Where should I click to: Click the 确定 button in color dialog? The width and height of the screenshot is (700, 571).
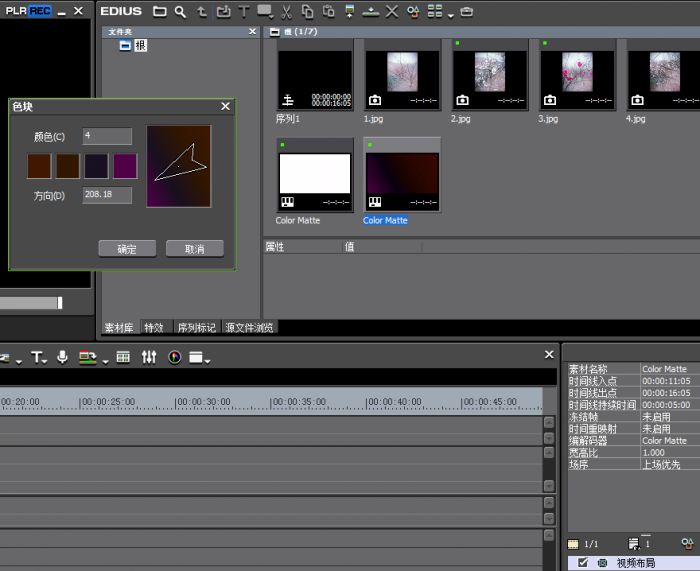point(127,249)
